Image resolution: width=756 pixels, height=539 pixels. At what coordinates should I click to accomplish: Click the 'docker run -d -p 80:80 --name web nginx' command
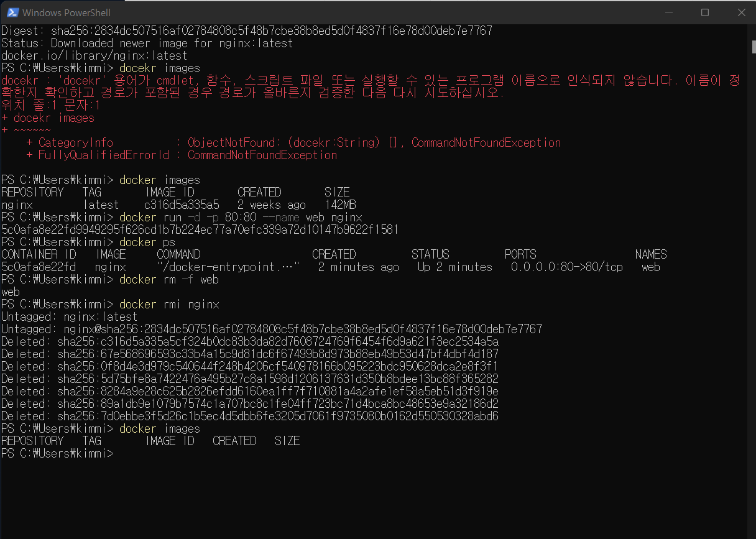click(241, 217)
